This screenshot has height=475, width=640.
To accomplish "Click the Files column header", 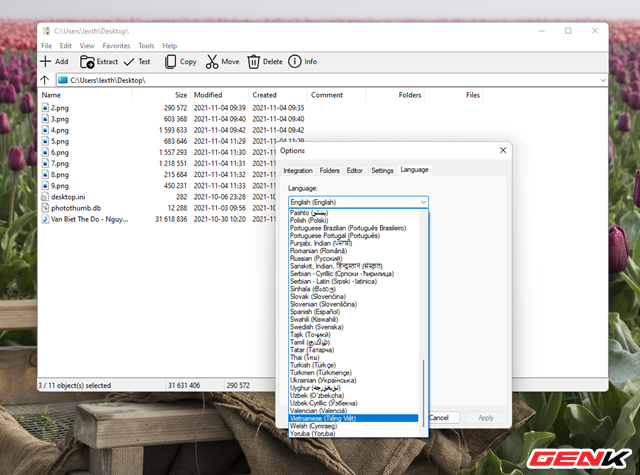I will [x=454, y=95].
